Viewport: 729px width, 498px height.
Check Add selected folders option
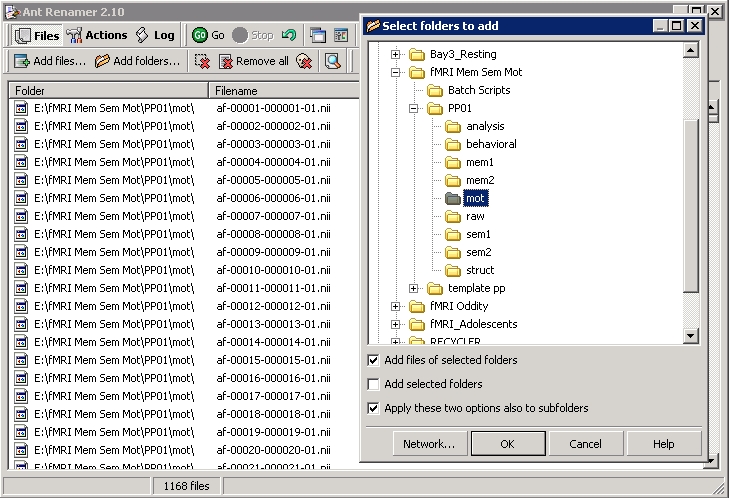pos(373,384)
